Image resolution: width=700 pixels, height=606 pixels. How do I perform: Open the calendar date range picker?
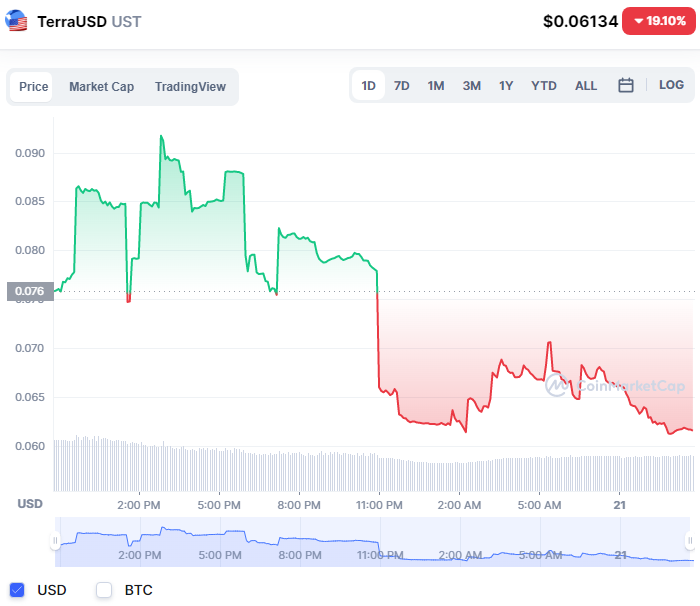(626, 86)
